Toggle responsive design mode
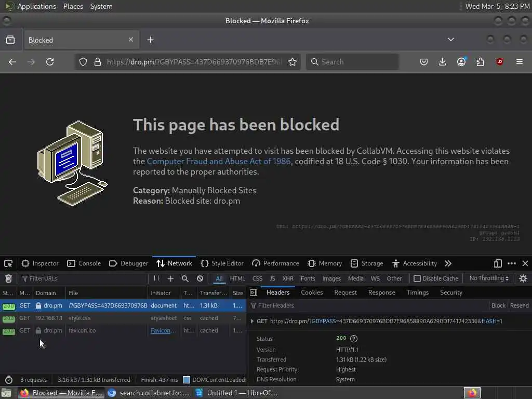The width and height of the screenshot is (532, 399). (x=498, y=263)
